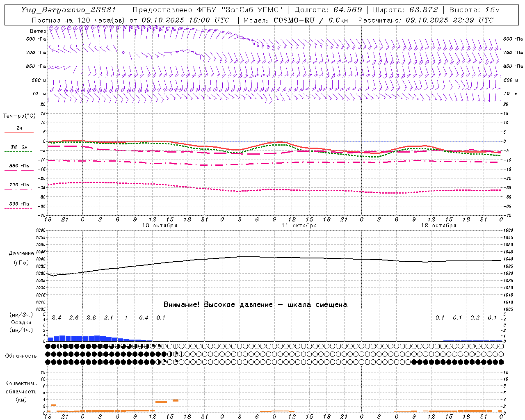525x420 pixels.
Task: Click the (км) unit under convective cloud label
Action: coord(21,399)
